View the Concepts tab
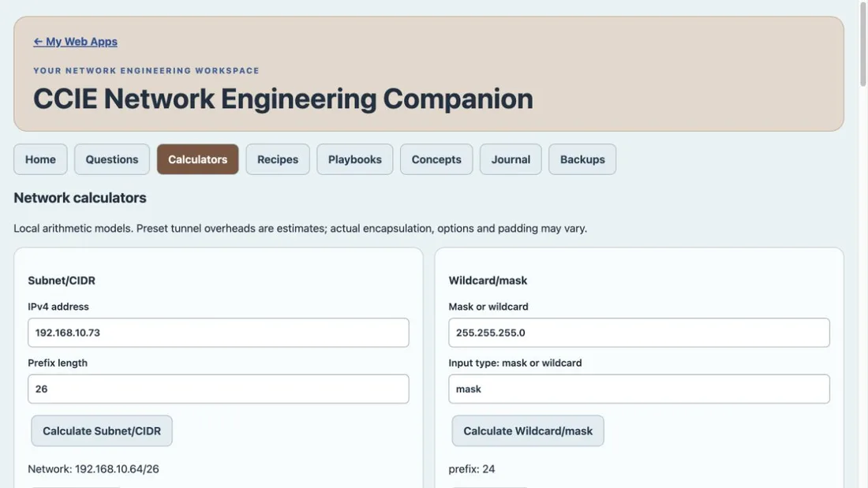Viewport: 868px width, 488px height. click(436, 159)
